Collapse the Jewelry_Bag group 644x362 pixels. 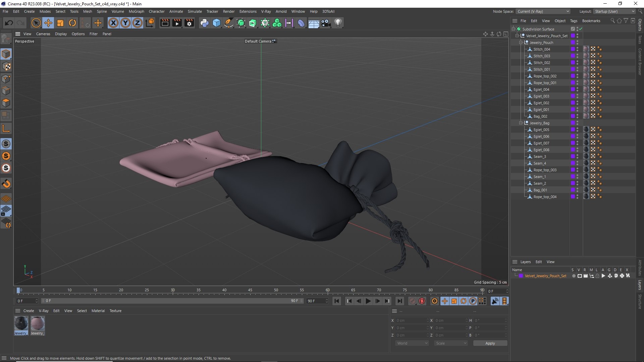tap(521, 123)
